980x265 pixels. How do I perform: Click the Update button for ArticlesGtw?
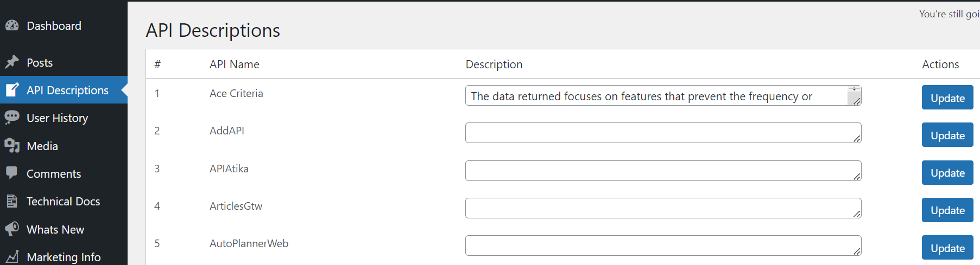[947, 210]
